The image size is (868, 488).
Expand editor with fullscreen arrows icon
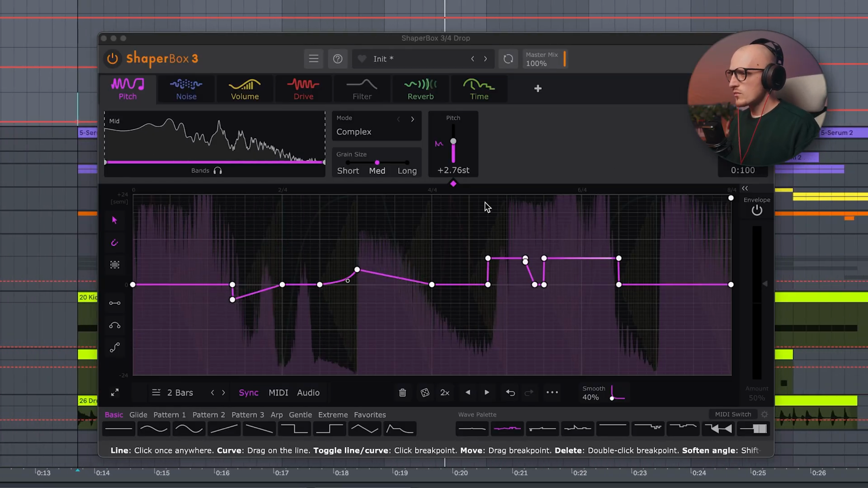point(115,393)
